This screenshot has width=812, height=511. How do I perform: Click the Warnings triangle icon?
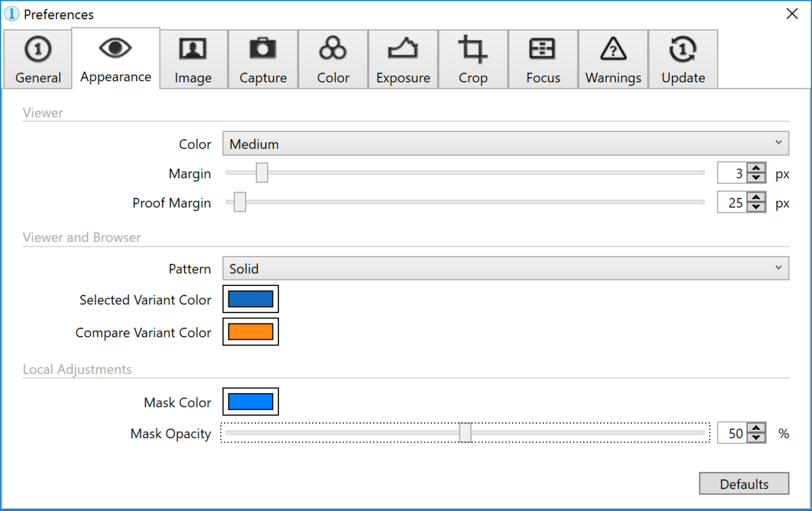(x=613, y=48)
